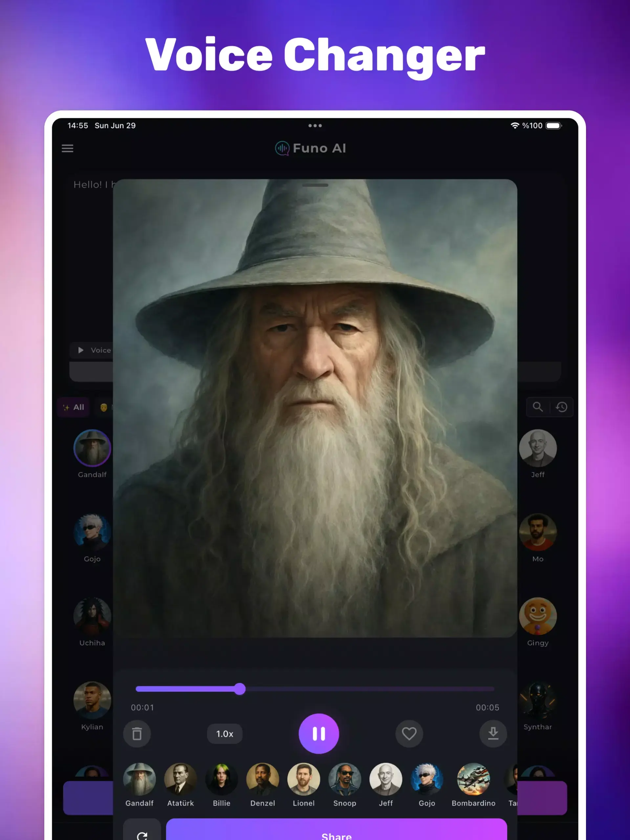
Task: Download the audio clip
Action: pyautogui.click(x=493, y=734)
